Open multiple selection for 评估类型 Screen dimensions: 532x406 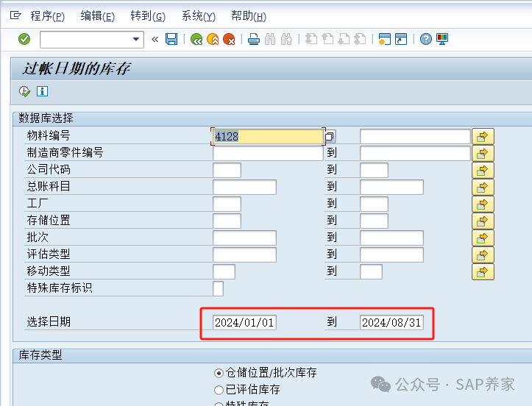tap(483, 255)
